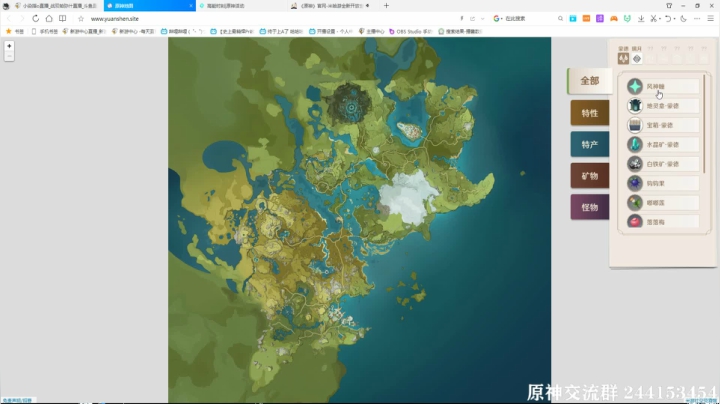
Task: Open the 怪物 category tab
Action: click(590, 207)
